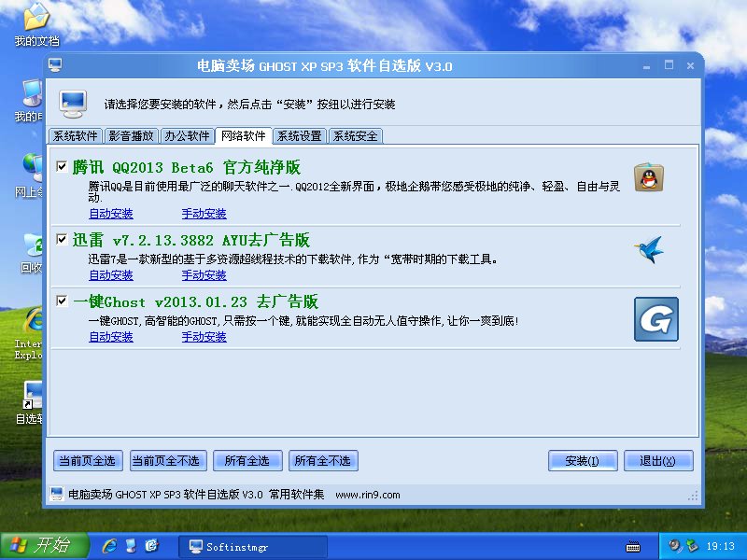The height and width of the screenshot is (560, 747).
Task: Launch Internet Explorer from quick launch bar
Action: [x=110, y=545]
